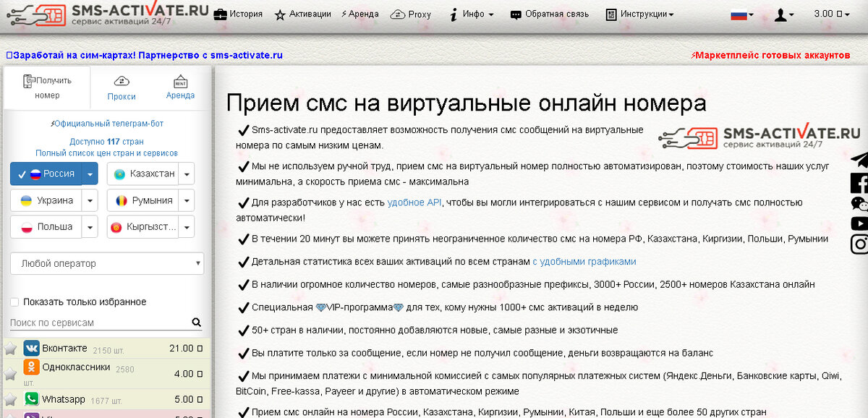Expand the Инфо dropdown menu
Image resolution: width=868 pixels, height=418 pixels.
[472, 14]
